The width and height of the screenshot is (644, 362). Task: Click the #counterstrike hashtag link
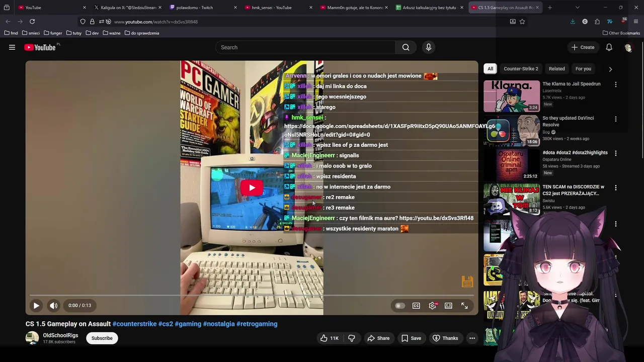pyautogui.click(x=134, y=324)
